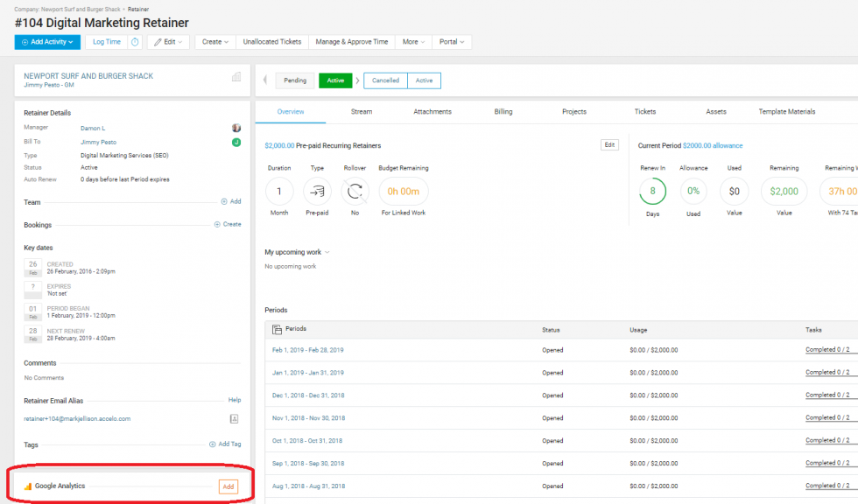858x504 pixels.
Task: Click the left arrow in the status bar
Action: tap(265, 80)
